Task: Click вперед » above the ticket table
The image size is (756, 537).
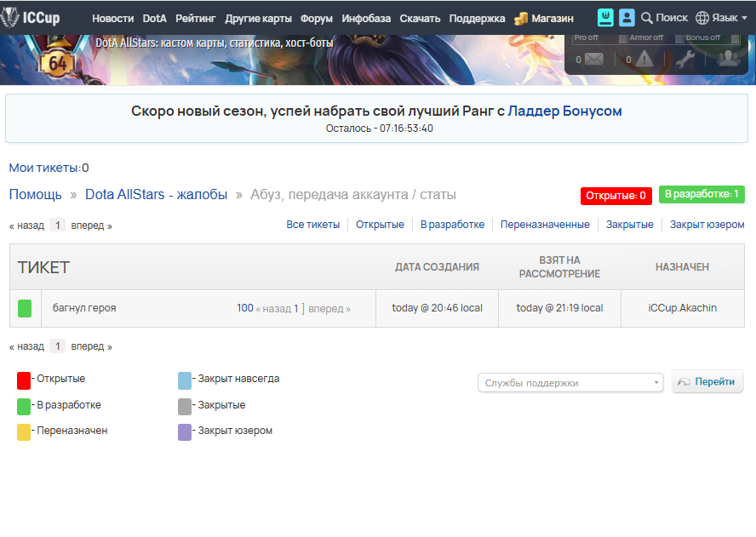Action: [x=92, y=226]
